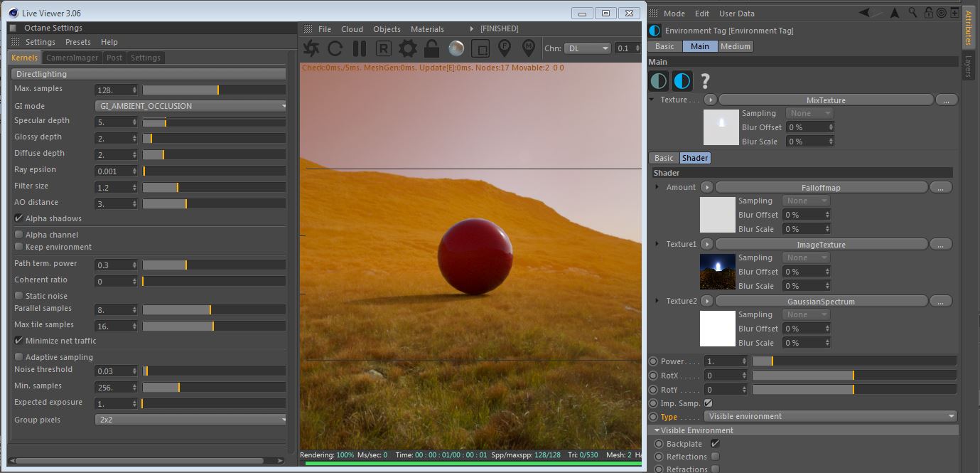Open the Chn channel dropdown
Image resolution: width=980 pixels, height=473 pixels.
[x=587, y=48]
